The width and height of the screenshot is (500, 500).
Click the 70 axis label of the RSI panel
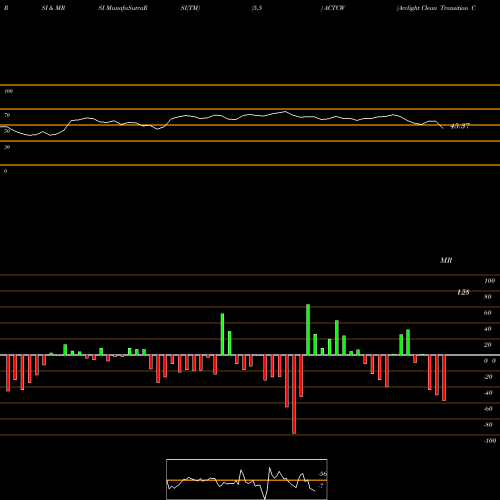coord(7,115)
